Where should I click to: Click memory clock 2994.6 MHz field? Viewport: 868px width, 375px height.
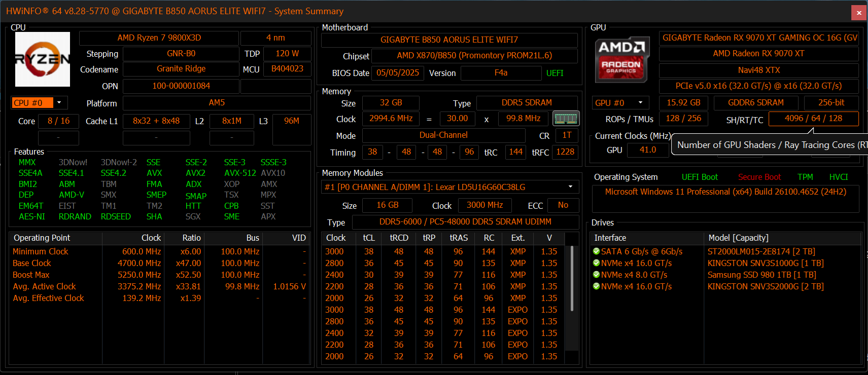pos(391,119)
